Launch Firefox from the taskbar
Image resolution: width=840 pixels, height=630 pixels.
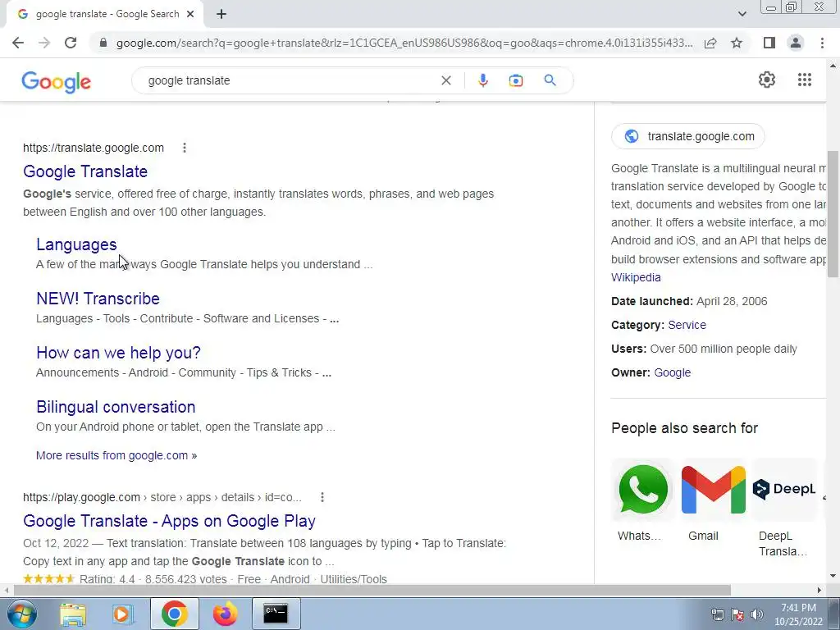coord(225,614)
